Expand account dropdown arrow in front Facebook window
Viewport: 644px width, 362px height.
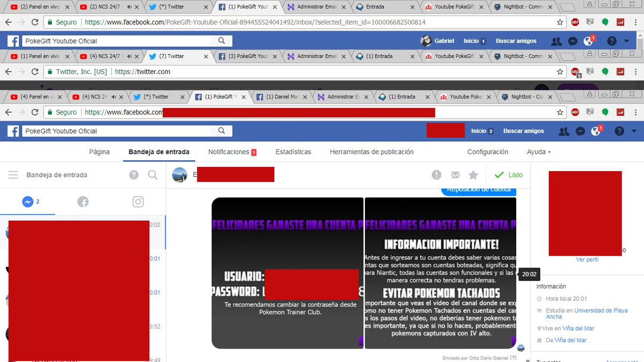pos(634,131)
